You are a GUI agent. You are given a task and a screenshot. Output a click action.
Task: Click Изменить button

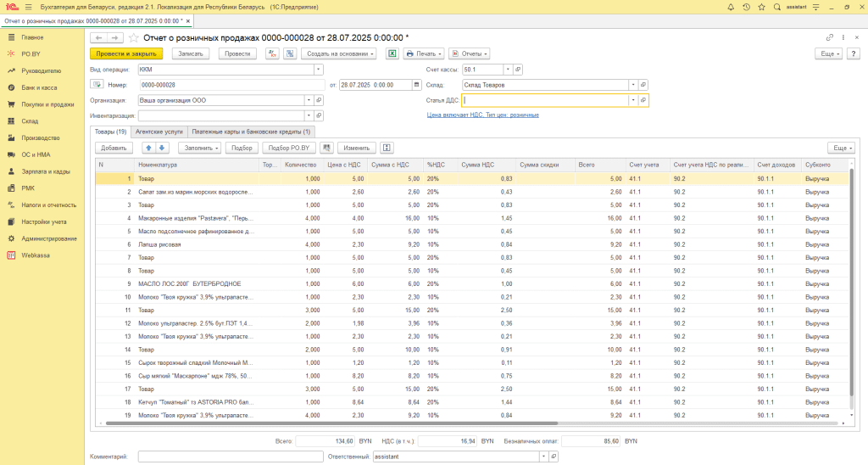coord(357,148)
